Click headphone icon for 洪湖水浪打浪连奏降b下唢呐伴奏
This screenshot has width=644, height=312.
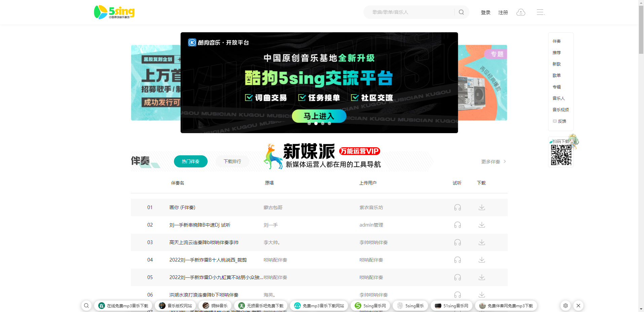click(x=458, y=295)
